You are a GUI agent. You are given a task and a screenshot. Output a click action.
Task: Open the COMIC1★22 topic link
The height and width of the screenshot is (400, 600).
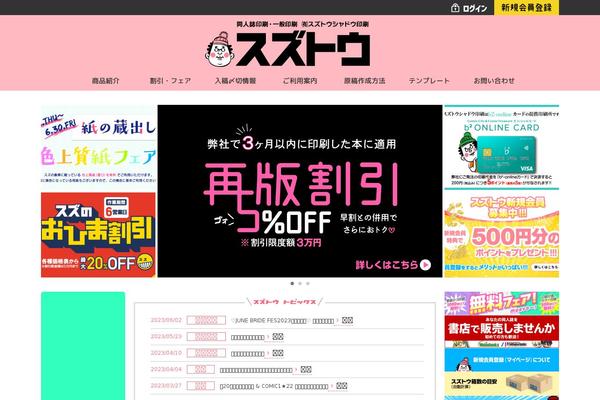coord(274,386)
